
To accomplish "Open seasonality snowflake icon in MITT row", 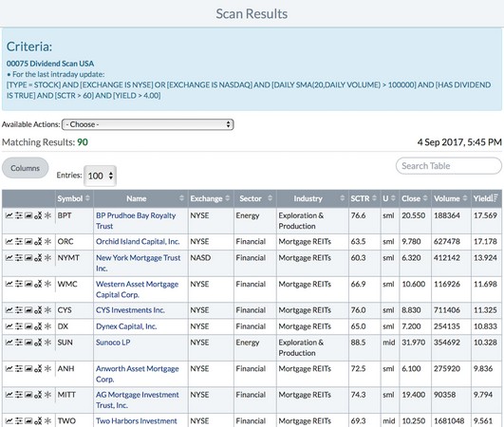I will 47,395.
